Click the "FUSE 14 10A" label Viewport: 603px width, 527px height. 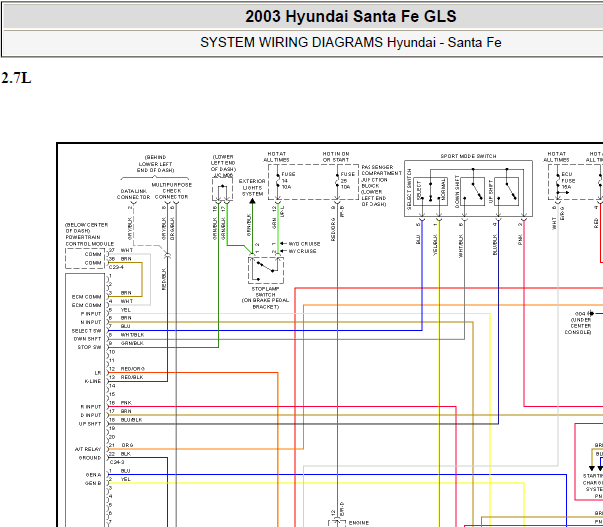pyautogui.click(x=288, y=180)
